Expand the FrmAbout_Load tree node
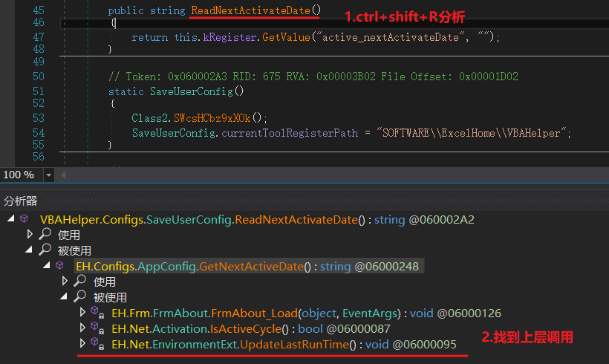609x364 pixels. point(82,312)
